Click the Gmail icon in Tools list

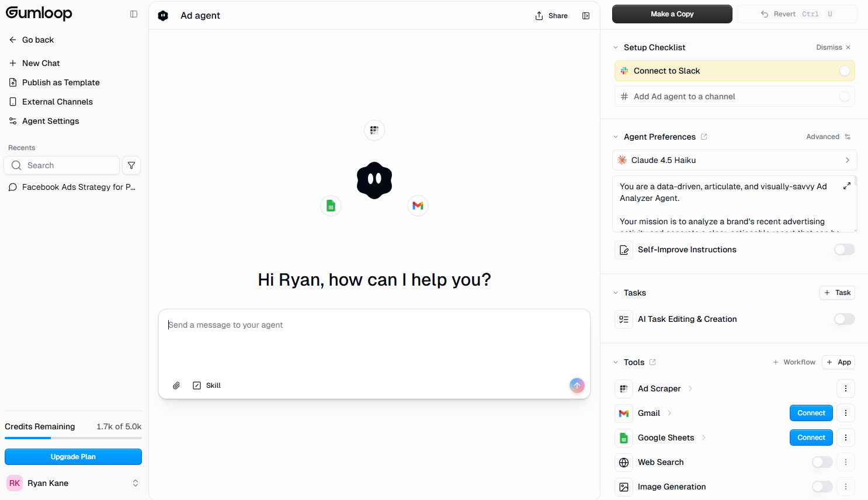pos(623,413)
